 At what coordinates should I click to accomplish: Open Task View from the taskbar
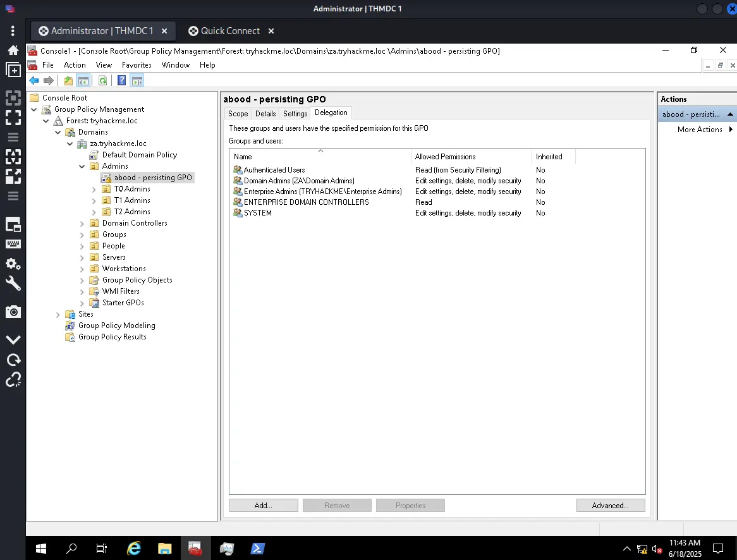click(x=102, y=548)
